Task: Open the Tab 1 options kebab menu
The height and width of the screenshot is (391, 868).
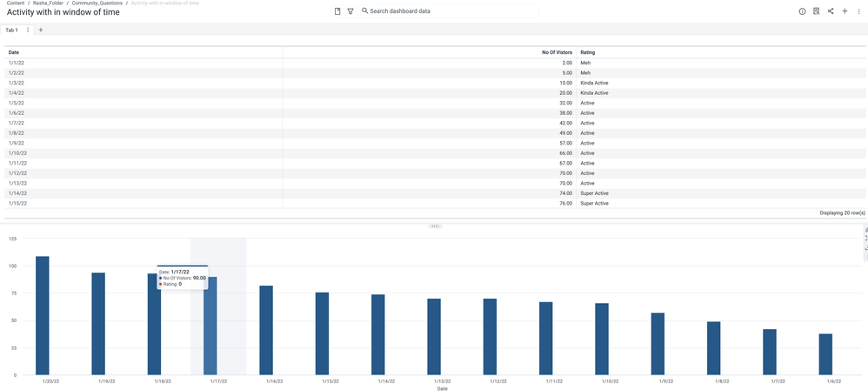Action: click(28, 30)
